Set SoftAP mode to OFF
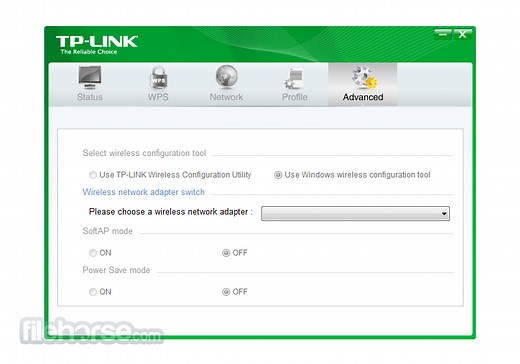The height and width of the screenshot is (364, 520). point(226,253)
